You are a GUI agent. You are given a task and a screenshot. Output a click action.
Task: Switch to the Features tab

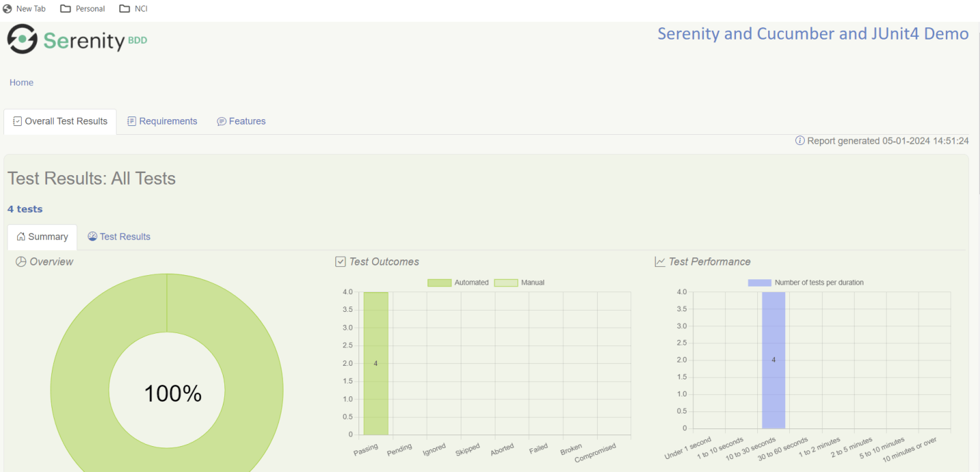coord(241,121)
